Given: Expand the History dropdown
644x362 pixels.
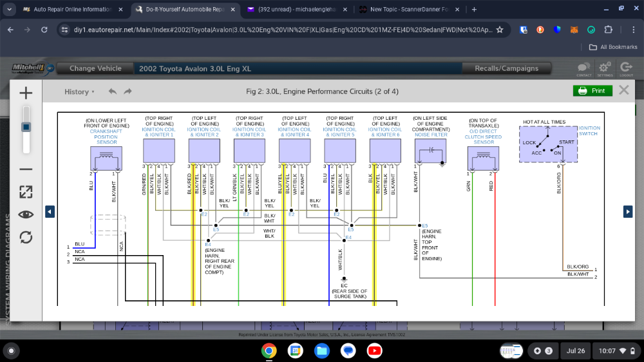Looking at the screenshot, I should click(x=79, y=91).
